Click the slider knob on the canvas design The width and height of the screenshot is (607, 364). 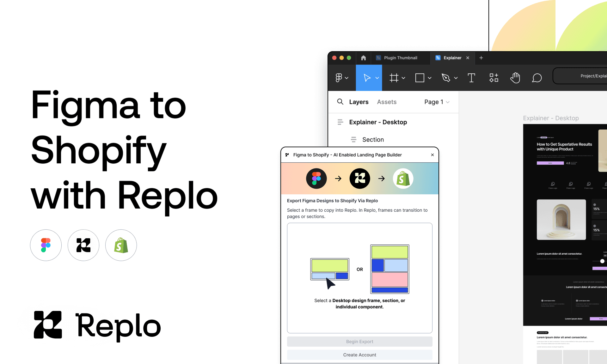602,261
